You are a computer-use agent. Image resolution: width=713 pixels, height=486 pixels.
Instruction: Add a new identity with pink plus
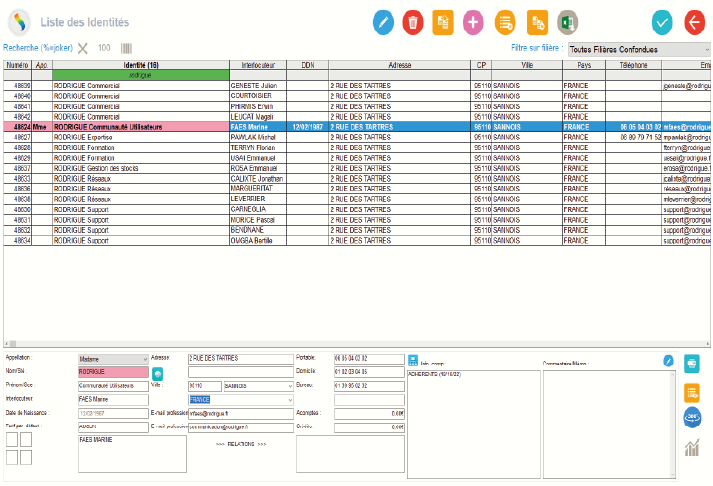pyautogui.click(x=473, y=22)
